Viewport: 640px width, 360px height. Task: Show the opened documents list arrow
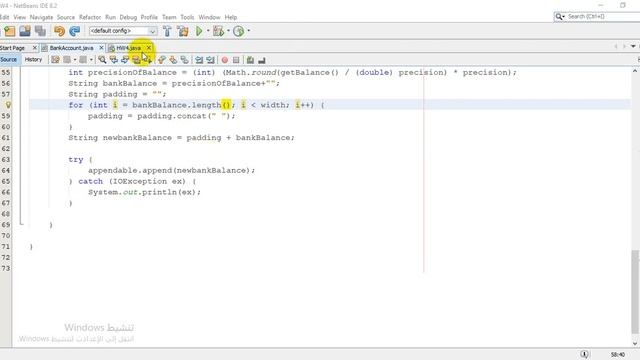pos(633,47)
